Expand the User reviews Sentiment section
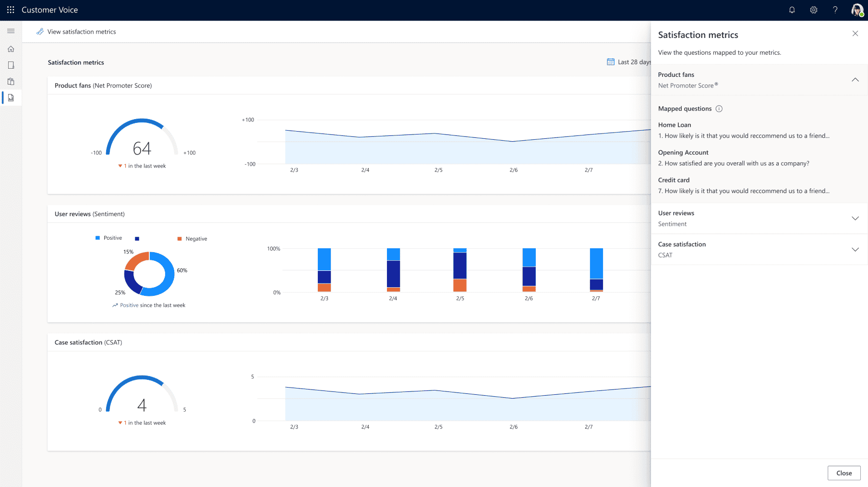 point(855,218)
